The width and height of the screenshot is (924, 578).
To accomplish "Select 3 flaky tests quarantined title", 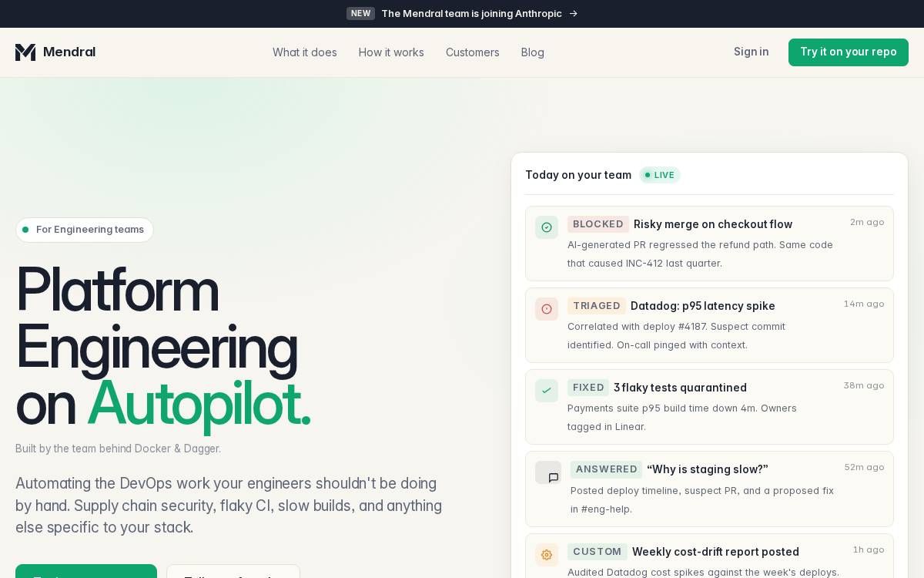I will coord(680,388).
